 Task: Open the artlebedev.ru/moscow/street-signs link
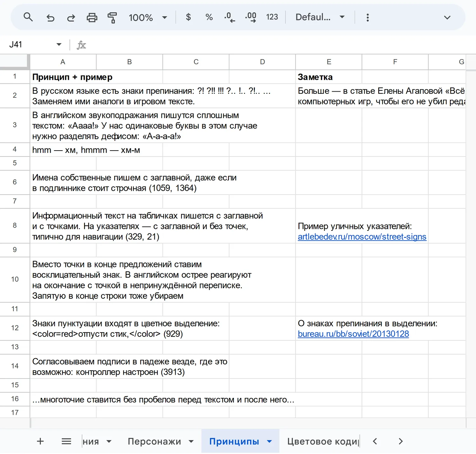[x=362, y=237]
